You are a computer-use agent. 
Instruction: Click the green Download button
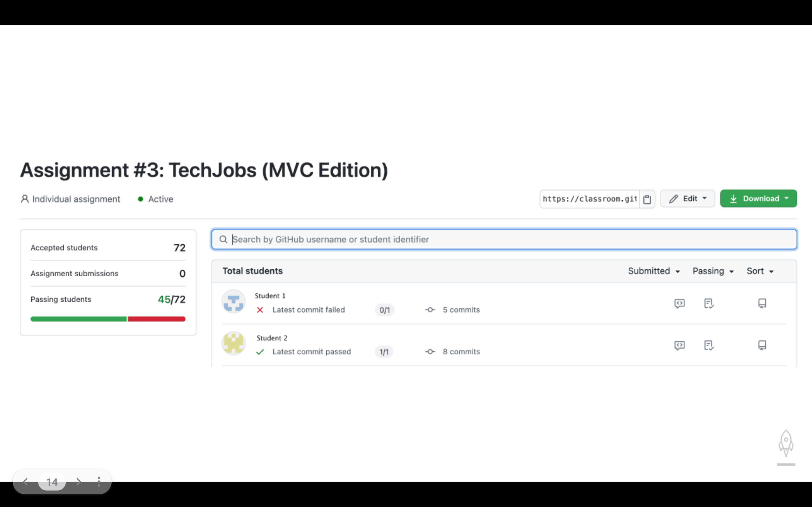pyautogui.click(x=758, y=199)
